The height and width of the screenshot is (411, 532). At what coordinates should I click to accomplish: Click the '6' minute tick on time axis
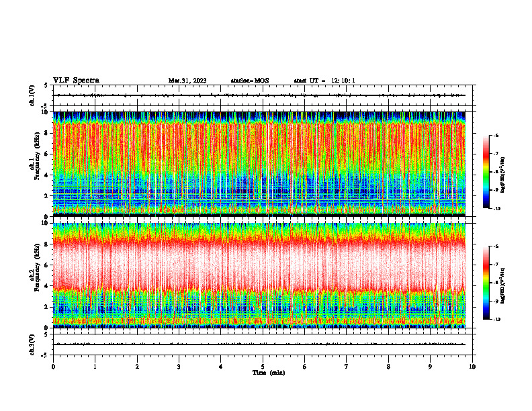305,367
